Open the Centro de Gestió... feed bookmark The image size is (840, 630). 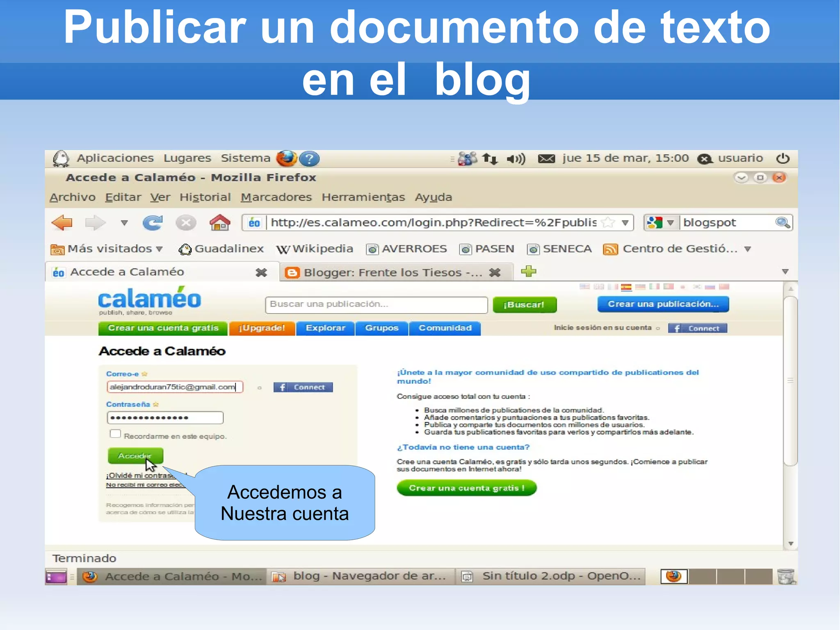click(x=670, y=249)
